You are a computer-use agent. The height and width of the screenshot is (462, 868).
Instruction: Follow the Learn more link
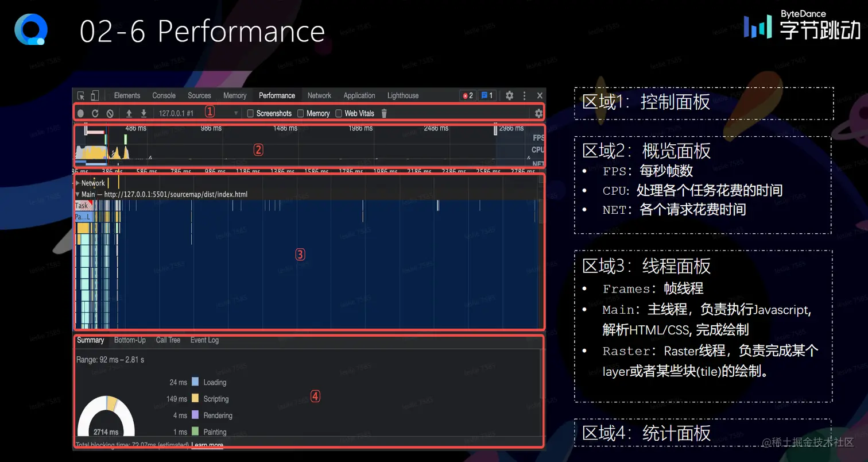tap(207, 445)
